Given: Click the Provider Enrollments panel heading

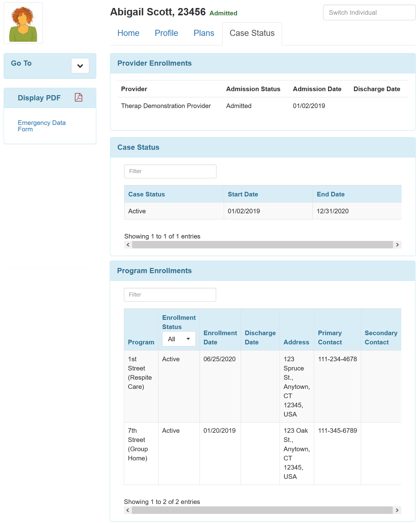Looking at the screenshot, I should point(155,63).
